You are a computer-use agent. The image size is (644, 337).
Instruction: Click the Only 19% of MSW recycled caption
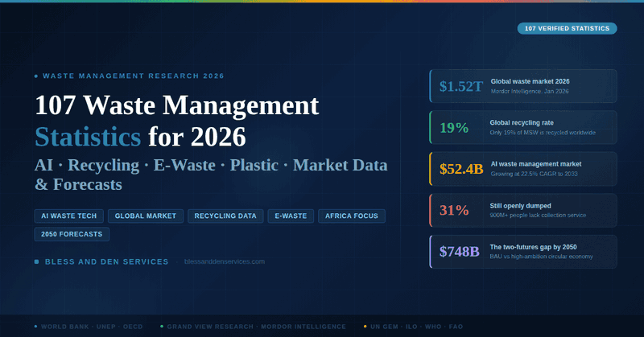pyautogui.click(x=543, y=133)
